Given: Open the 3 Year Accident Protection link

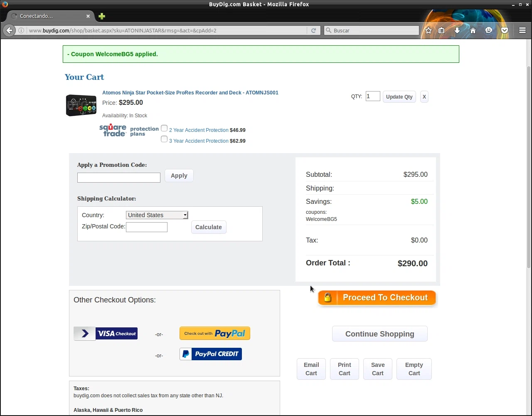Looking at the screenshot, I should point(199,141).
